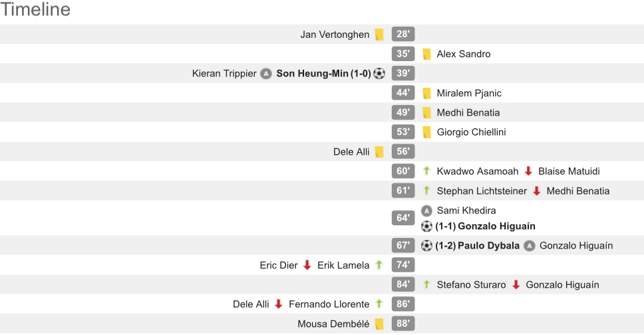This screenshot has width=644, height=335.
Task: Open Stephan Lichtsteiner's player link
Action: pyautogui.click(x=482, y=191)
